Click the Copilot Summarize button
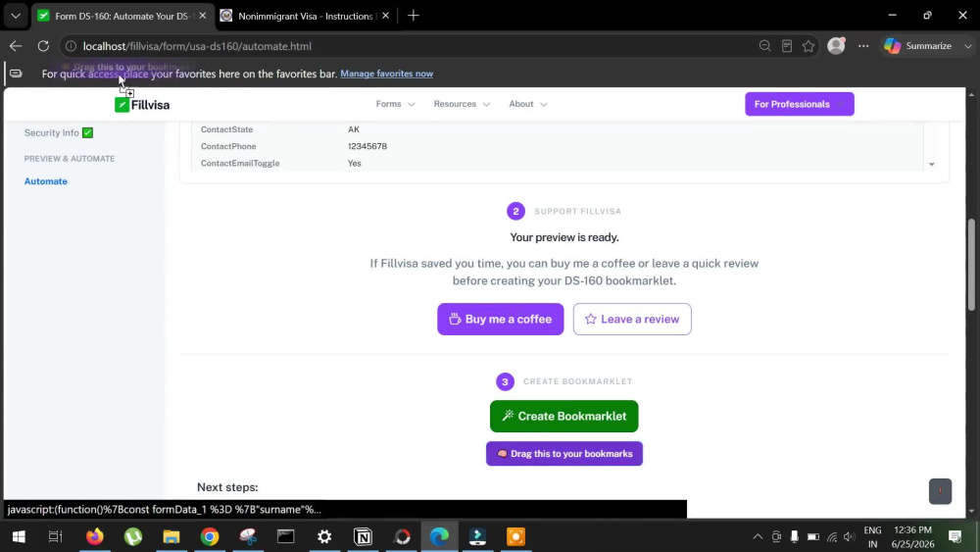 [x=917, y=46]
